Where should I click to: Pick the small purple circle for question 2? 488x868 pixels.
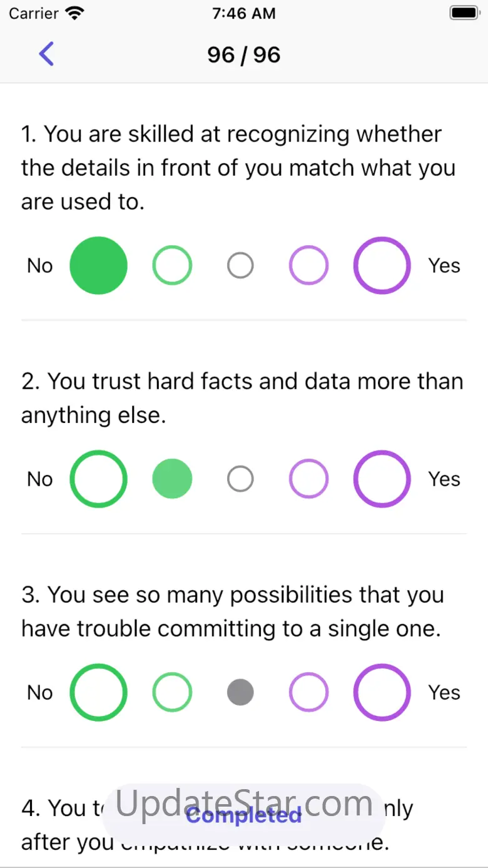[308, 479]
